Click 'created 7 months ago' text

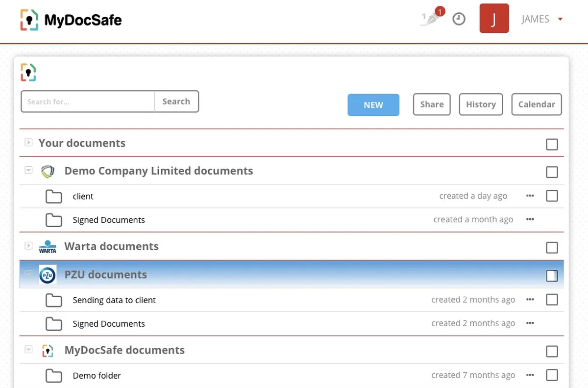pos(473,375)
